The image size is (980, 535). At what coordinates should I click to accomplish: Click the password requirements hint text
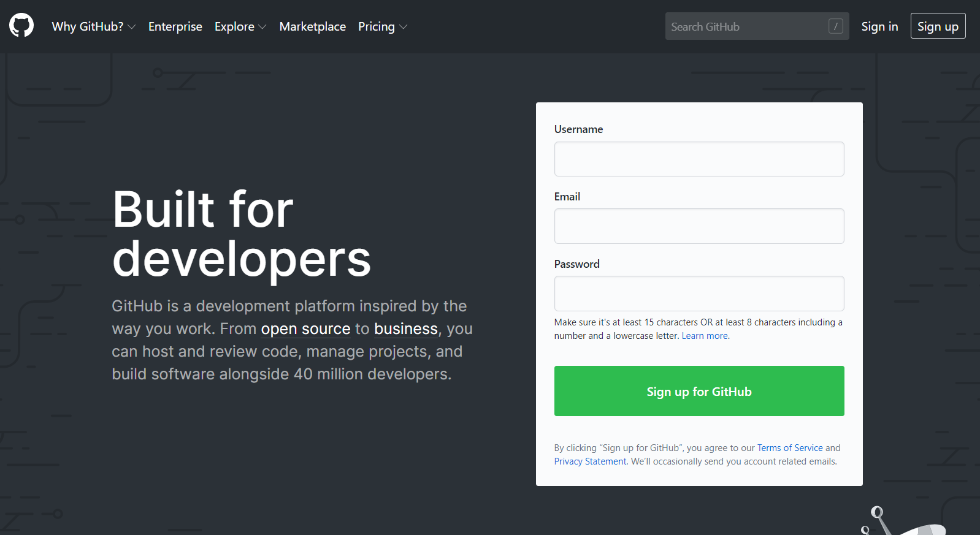coord(699,329)
